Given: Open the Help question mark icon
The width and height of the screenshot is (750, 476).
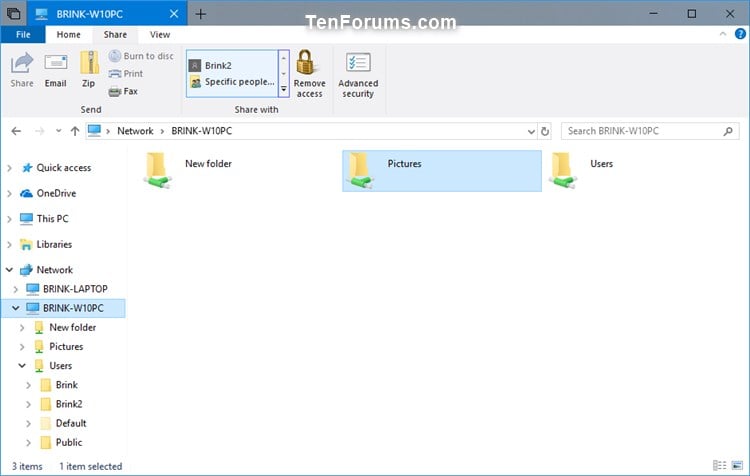Looking at the screenshot, I should tap(740, 34).
